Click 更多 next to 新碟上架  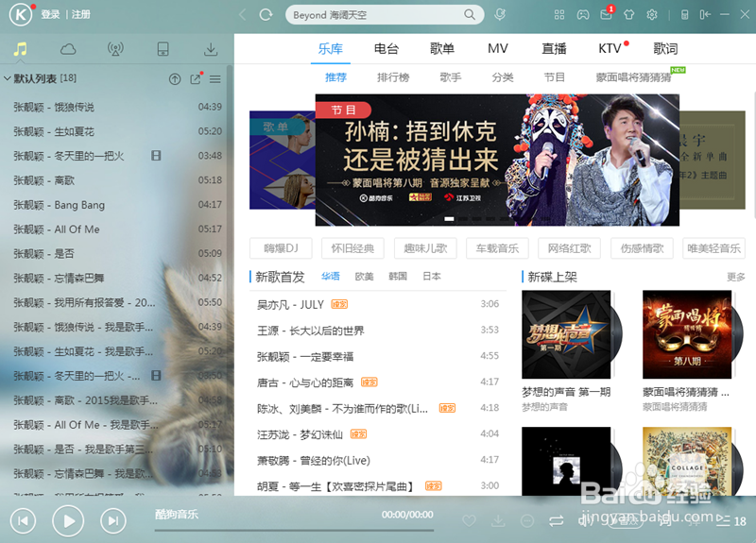[736, 277]
